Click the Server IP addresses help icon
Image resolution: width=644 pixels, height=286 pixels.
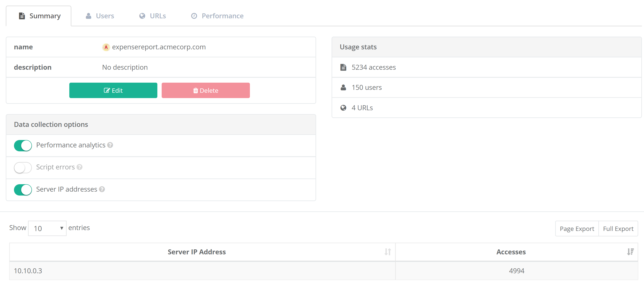(x=102, y=189)
